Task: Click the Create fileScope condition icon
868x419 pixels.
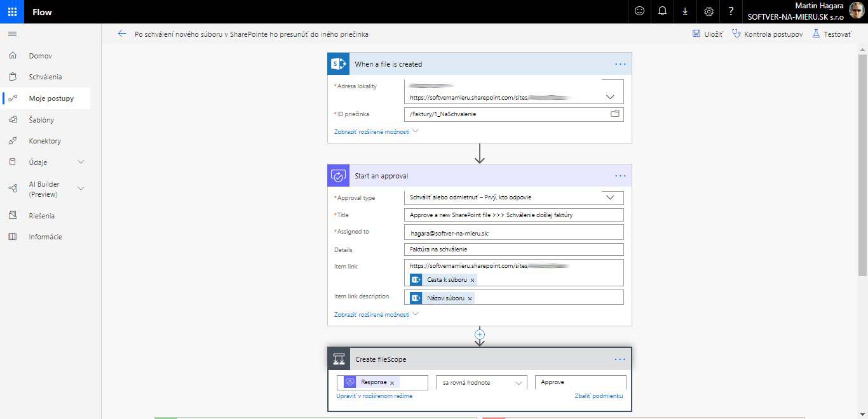Action: point(339,359)
